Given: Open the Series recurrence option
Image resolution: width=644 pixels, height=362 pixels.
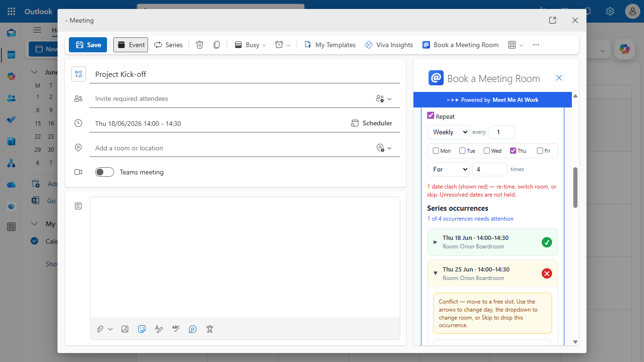Looking at the screenshot, I should pos(168,45).
